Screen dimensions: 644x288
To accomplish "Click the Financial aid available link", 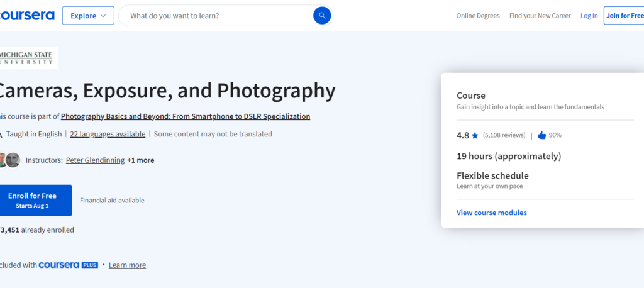I will (112, 201).
